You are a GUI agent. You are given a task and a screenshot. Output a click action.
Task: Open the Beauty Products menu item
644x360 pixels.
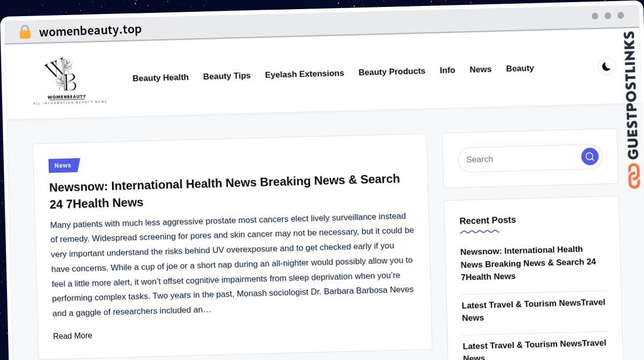(392, 71)
